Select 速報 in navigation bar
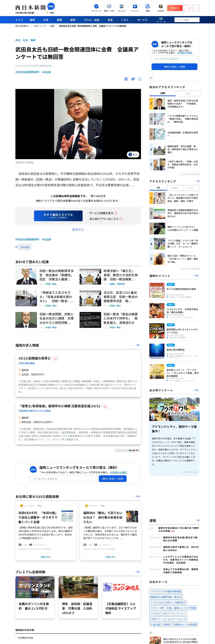 click(x=59, y=20)
